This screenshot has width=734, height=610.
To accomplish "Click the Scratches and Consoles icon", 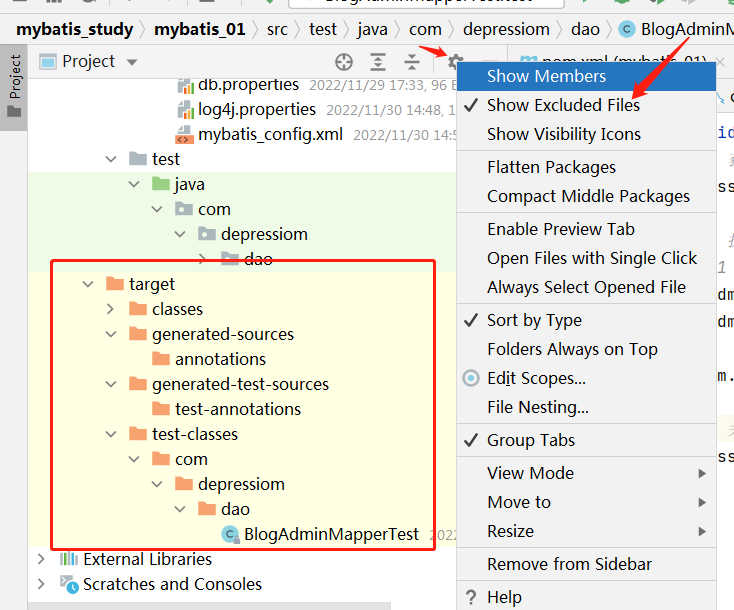I will (x=69, y=584).
